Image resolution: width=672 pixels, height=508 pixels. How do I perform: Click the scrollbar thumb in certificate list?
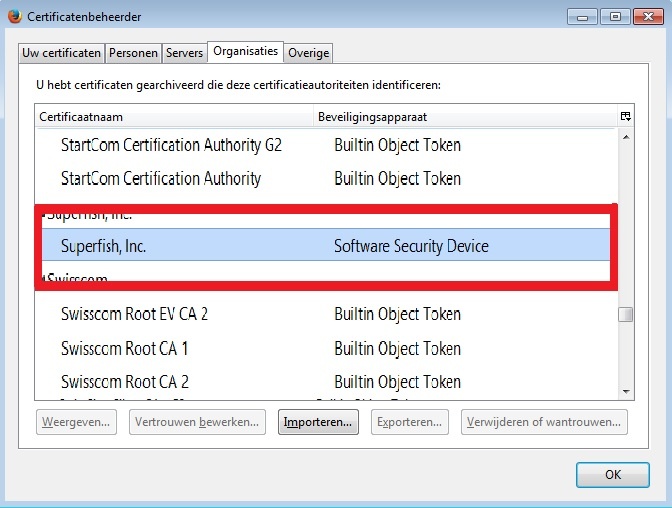point(626,314)
